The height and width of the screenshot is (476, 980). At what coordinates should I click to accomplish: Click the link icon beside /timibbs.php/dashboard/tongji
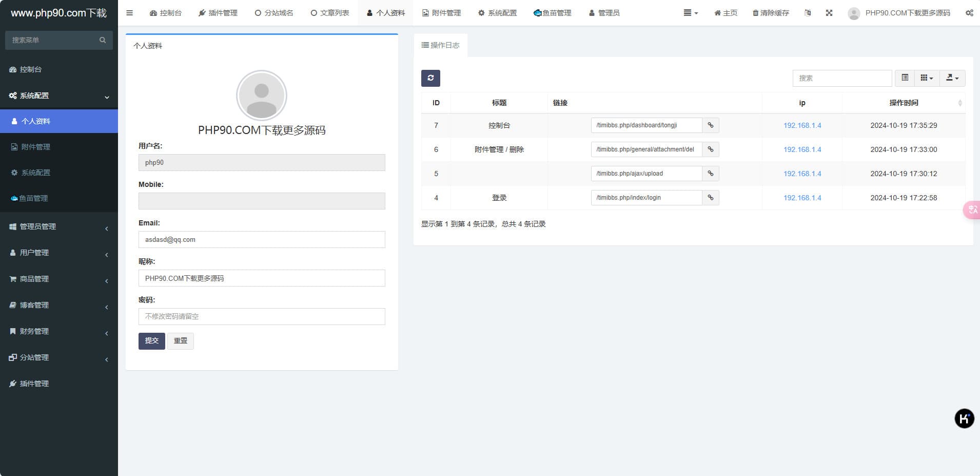[711, 125]
